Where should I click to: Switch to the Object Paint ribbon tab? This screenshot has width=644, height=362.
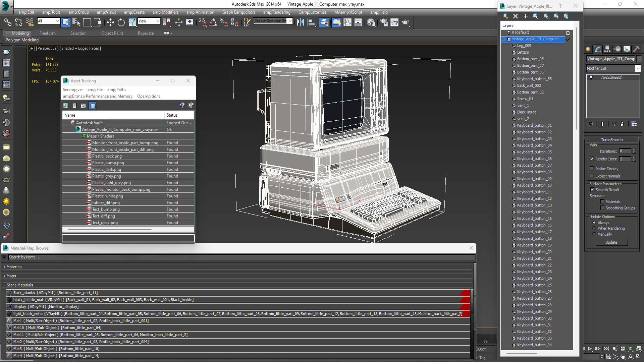pos(112,33)
